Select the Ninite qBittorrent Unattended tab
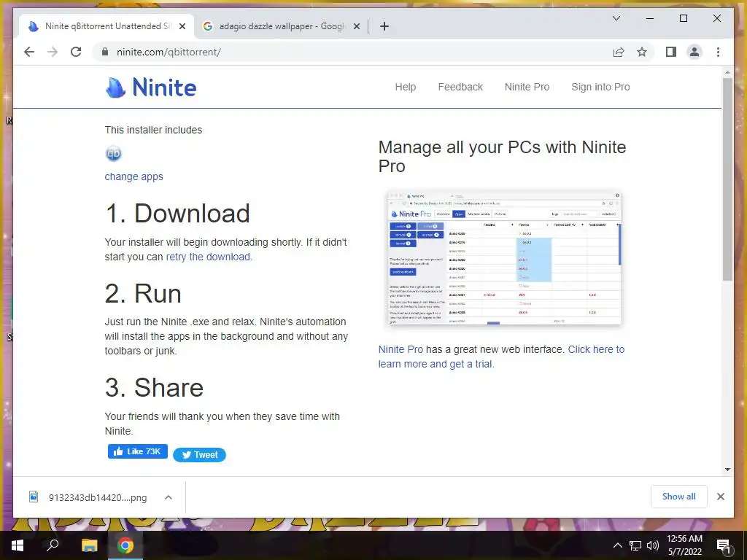The height and width of the screenshot is (560, 747). 107,27
